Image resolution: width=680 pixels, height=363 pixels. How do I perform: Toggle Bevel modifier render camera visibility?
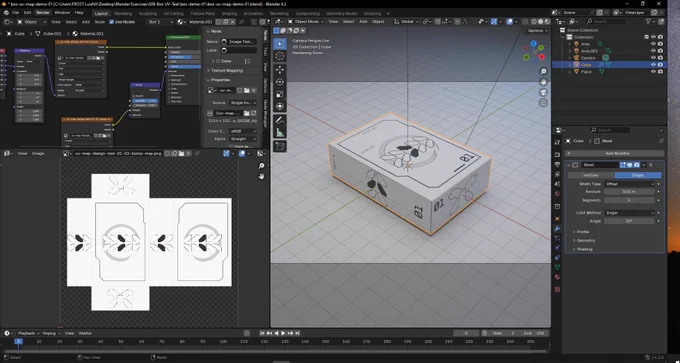(x=637, y=165)
